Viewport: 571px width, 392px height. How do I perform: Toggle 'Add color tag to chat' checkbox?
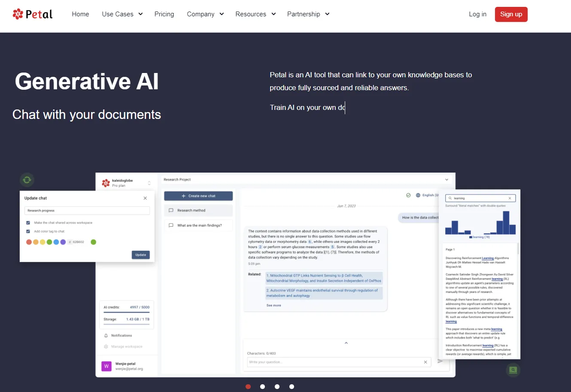pos(28,231)
